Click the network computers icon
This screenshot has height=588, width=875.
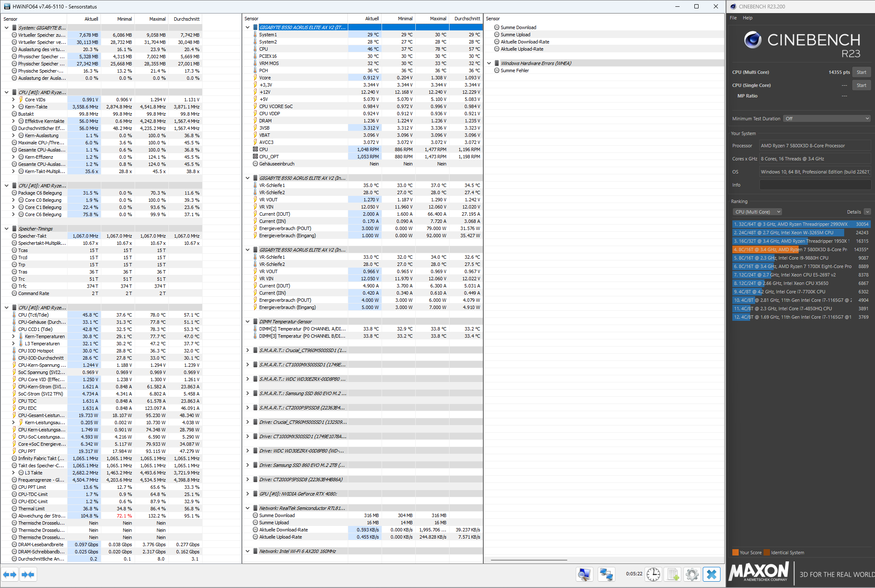607,574
